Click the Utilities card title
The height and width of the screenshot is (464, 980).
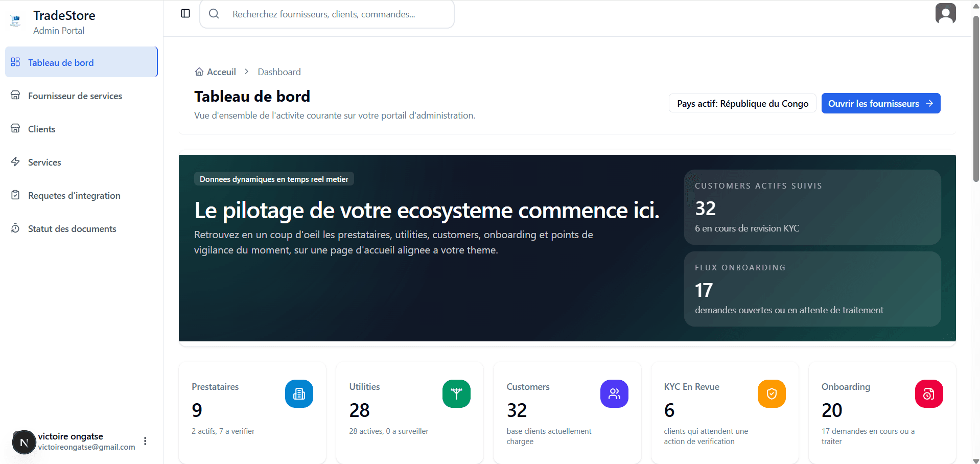point(364,387)
